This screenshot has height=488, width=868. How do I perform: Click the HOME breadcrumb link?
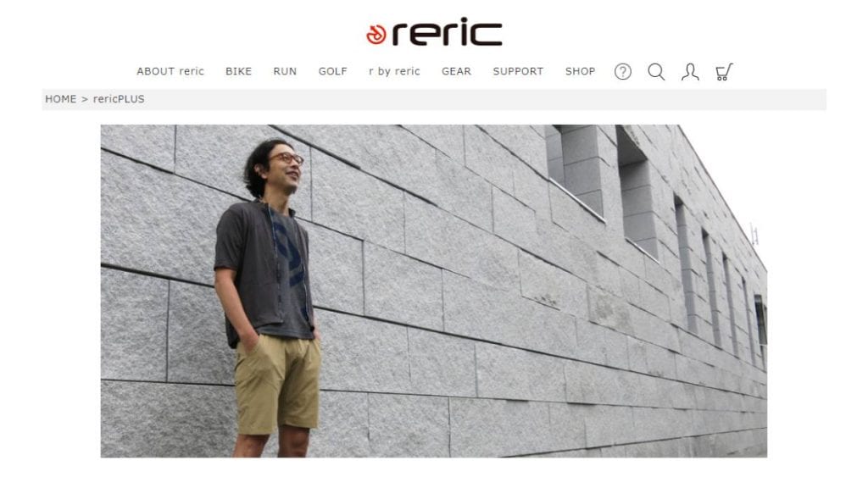61,99
